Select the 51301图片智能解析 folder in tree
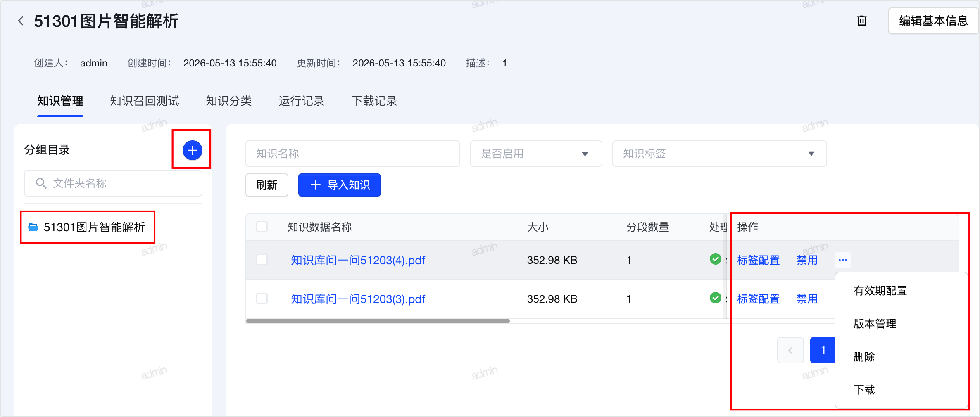This screenshot has width=980, height=417. [88, 227]
